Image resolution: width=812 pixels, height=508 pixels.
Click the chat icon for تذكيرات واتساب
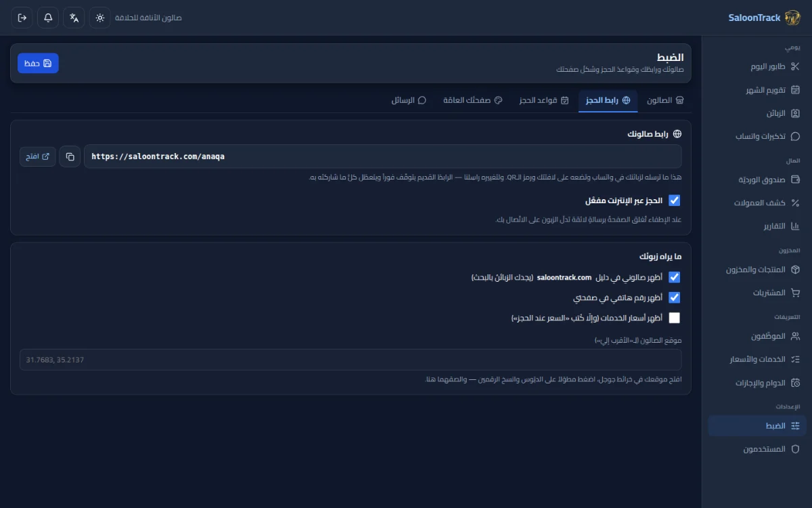(x=795, y=136)
